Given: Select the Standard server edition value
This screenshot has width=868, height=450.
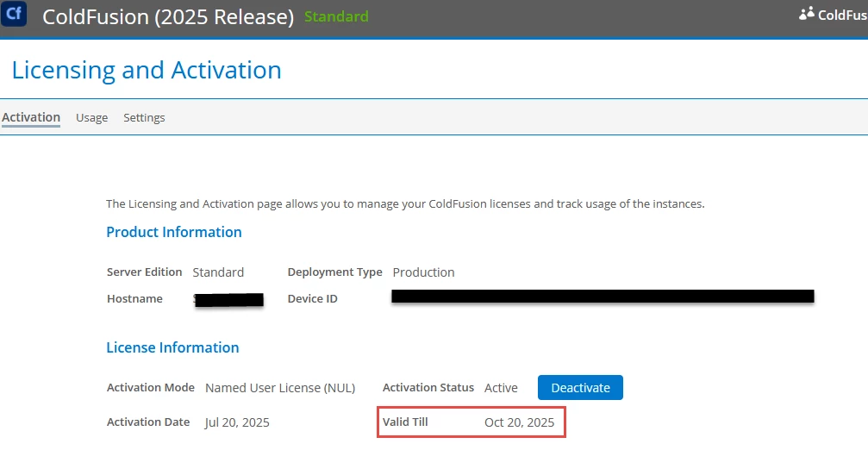Looking at the screenshot, I should click(218, 272).
